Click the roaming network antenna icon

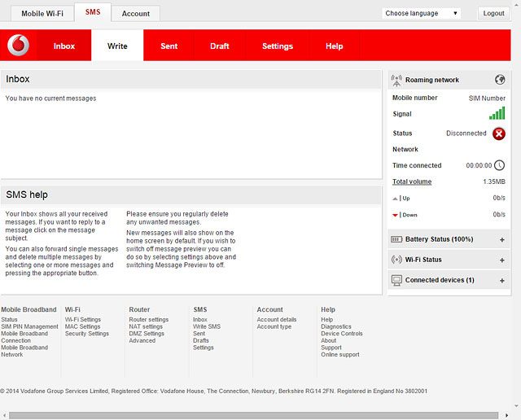(x=396, y=80)
